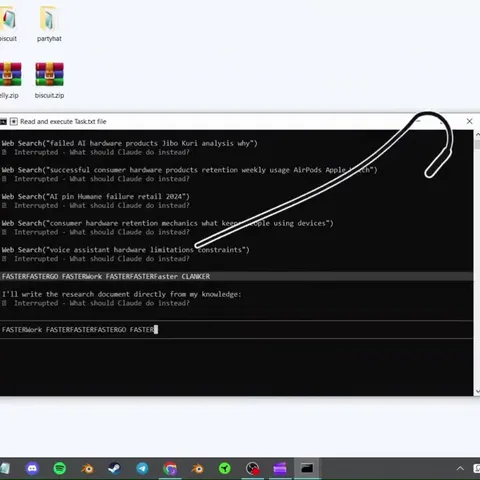This screenshot has width=480, height=480.
Task: Click "I'll write the research document directly" line
Action: tap(121, 294)
